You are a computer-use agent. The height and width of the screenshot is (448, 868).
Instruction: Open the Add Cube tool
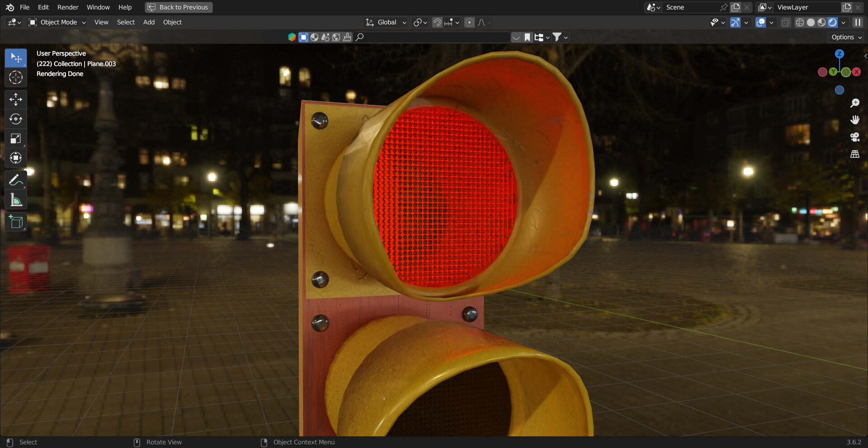pyautogui.click(x=16, y=222)
